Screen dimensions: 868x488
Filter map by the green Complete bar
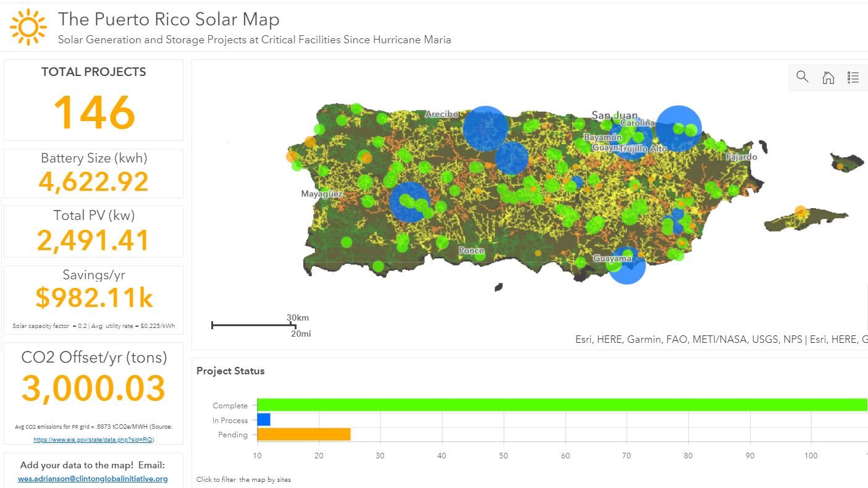click(556, 405)
